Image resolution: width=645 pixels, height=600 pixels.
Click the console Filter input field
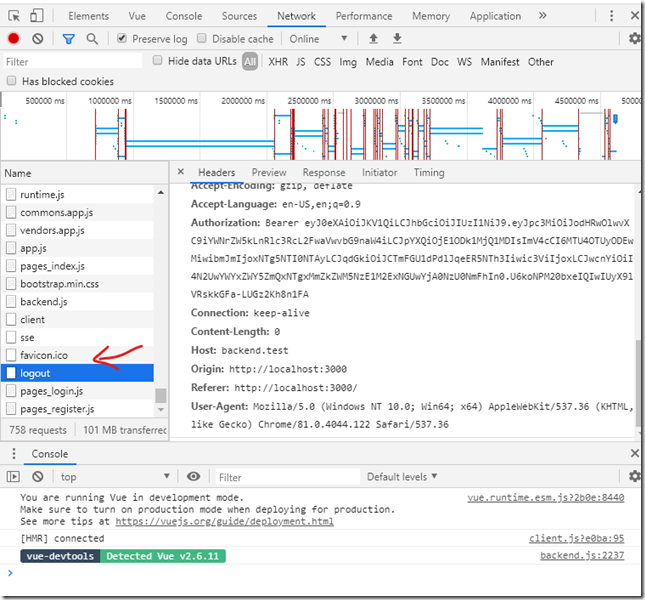pos(288,477)
